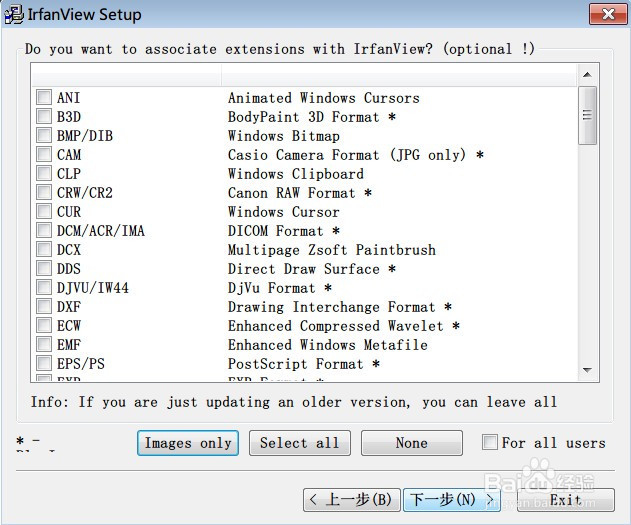Click the Exit button
This screenshot has height=525, width=631.
pos(565,500)
